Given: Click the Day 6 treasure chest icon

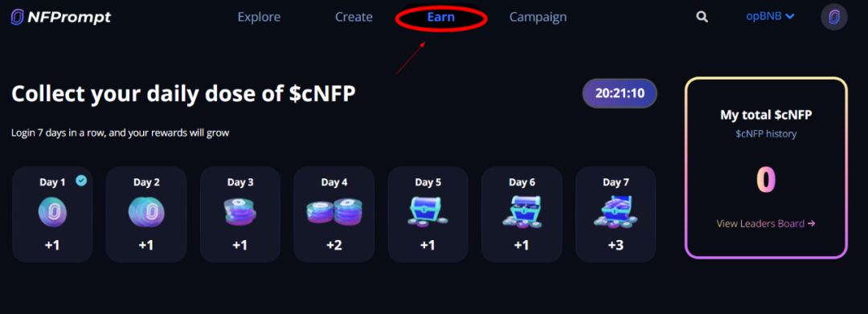Looking at the screenshot, I should (x=522, y=212).
